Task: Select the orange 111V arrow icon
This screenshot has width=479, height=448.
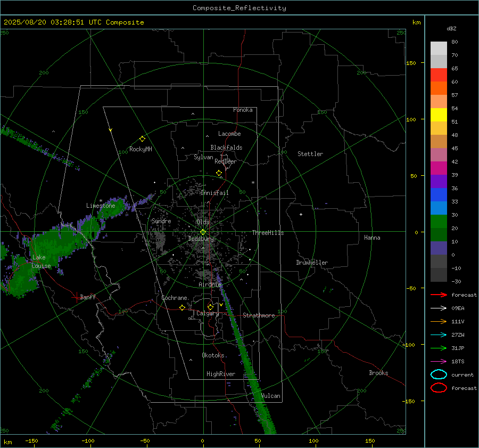Action: 439,321
